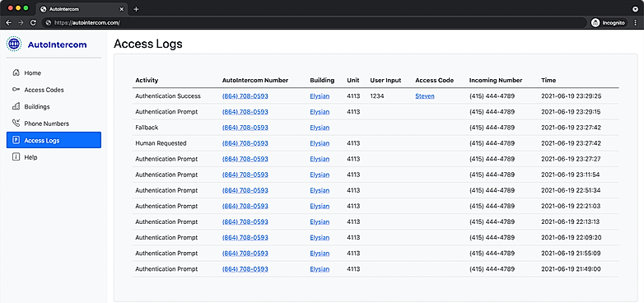Click the Building column header
The image size is (644, 303).
(x=322, y=81)
